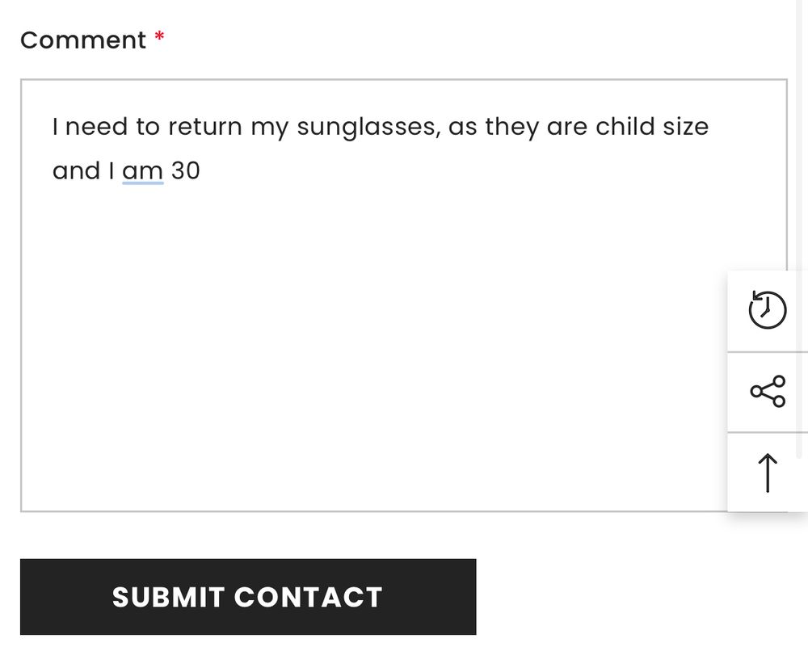This screenshot has width=808, height=672.
Task: Submit the contact form
Action: coord(248,597)
